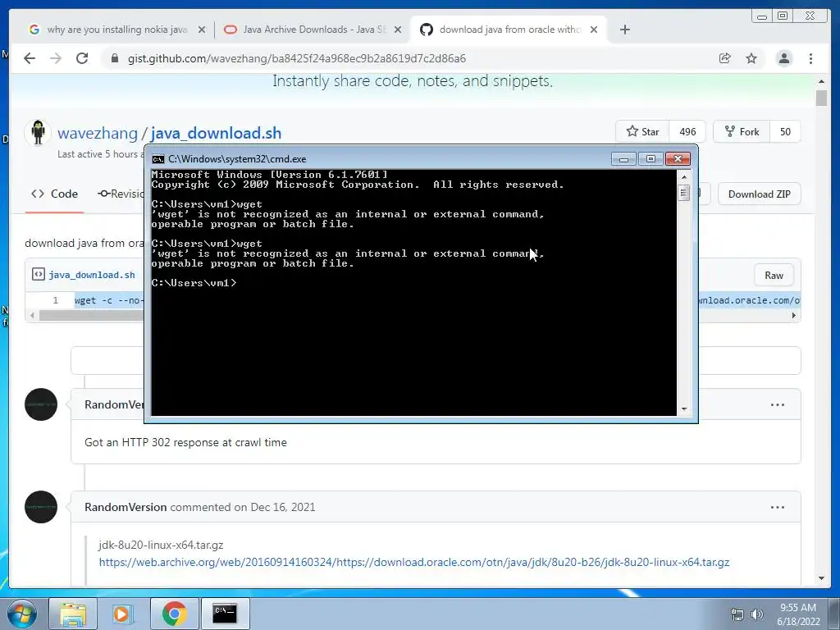This screenshot has width=840, height=630.
Task: Close the cmd.exe window
Action: [x=678, y=159]
